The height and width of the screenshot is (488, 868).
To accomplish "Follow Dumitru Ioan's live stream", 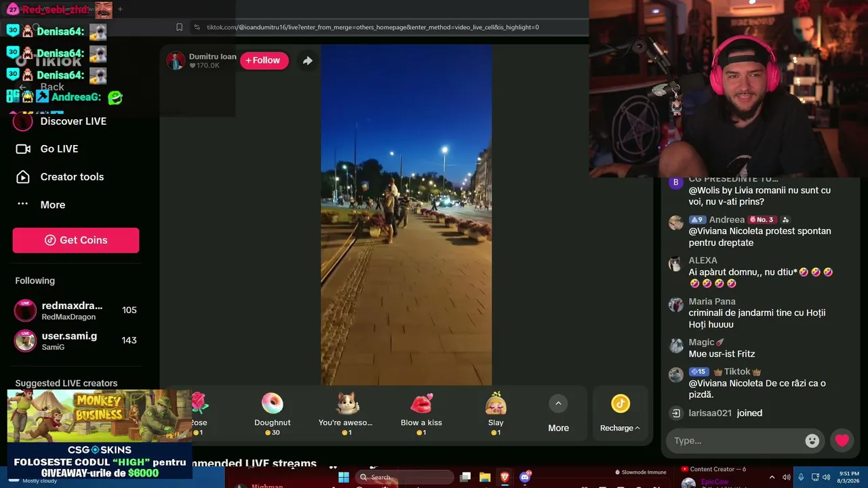I will click(x=264, y=60).
